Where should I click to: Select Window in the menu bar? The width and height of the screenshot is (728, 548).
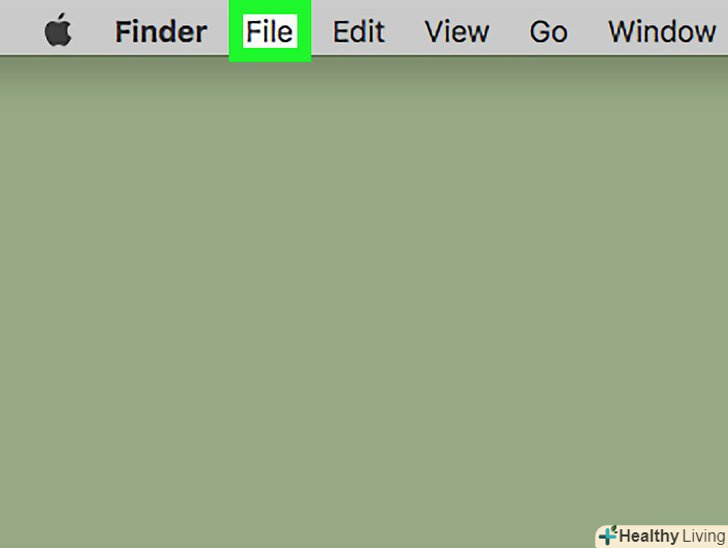pos(662,32)
